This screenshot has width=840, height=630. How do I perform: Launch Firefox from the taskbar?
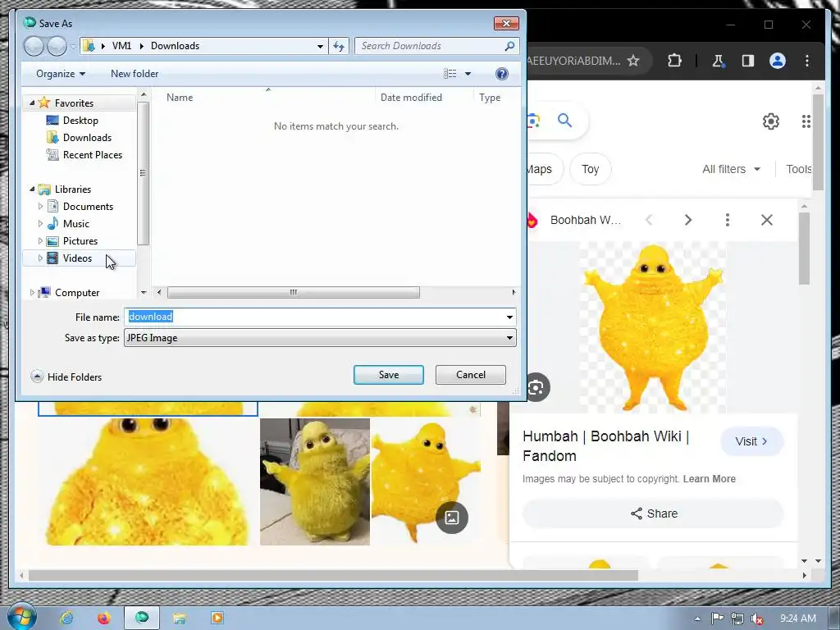point(103,619)
